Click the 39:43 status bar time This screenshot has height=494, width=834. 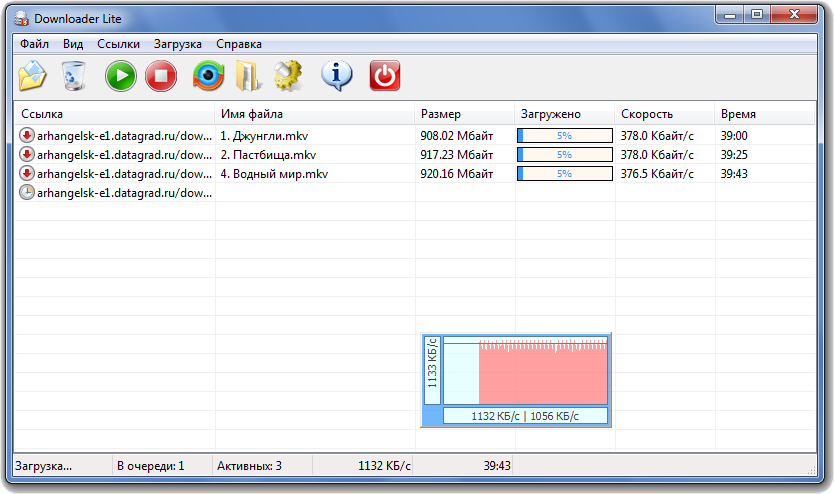point(497,466)
